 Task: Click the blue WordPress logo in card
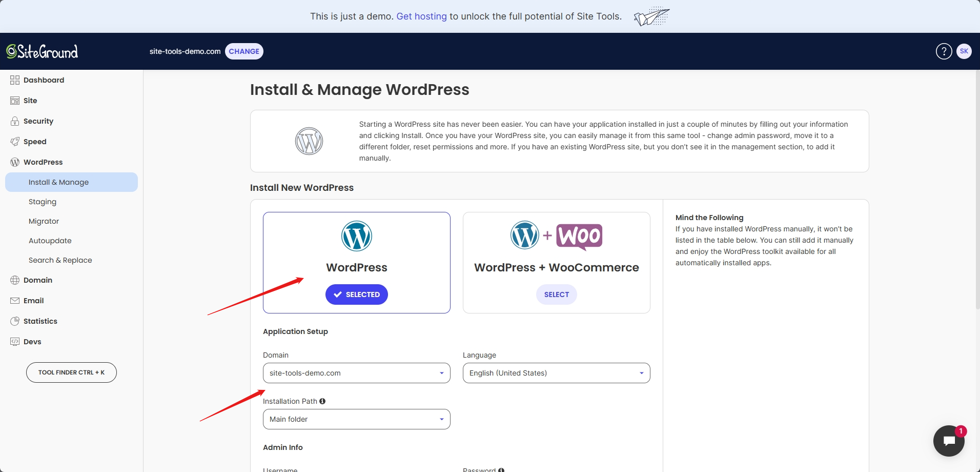(x=357, y=236)
